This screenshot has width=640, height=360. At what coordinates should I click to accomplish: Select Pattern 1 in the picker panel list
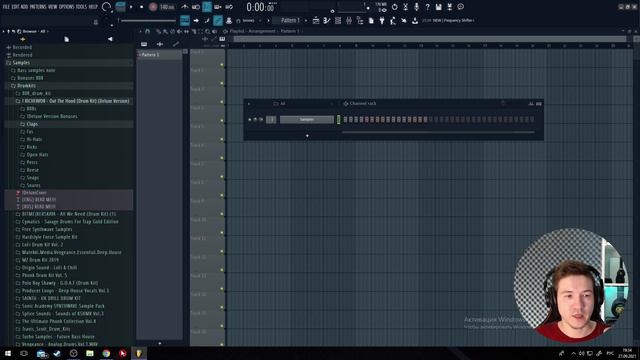point(160,55)
